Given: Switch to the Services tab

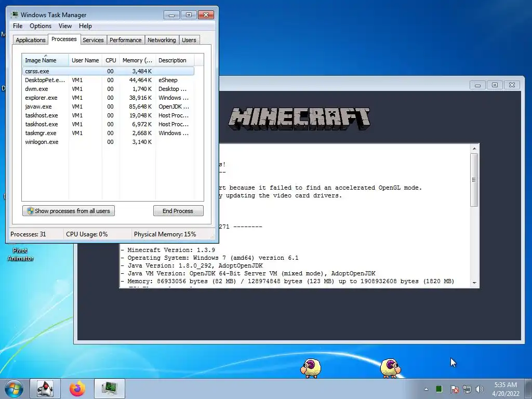Looking at the screenshot, I should point(93,40).
